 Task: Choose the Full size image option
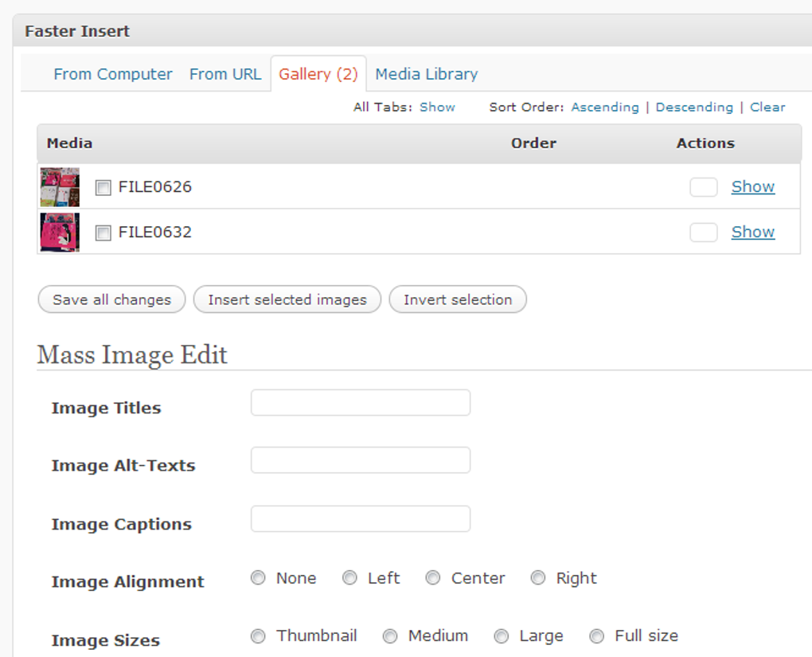pos(596,635)
